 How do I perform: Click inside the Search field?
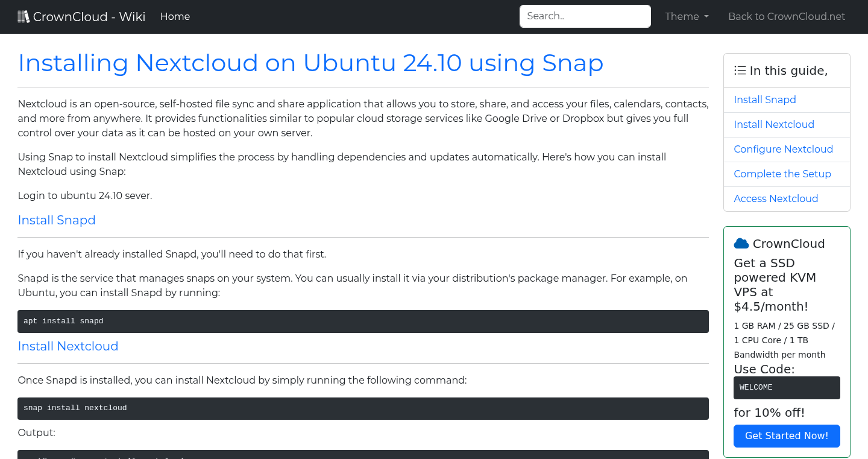coord(584,16)
